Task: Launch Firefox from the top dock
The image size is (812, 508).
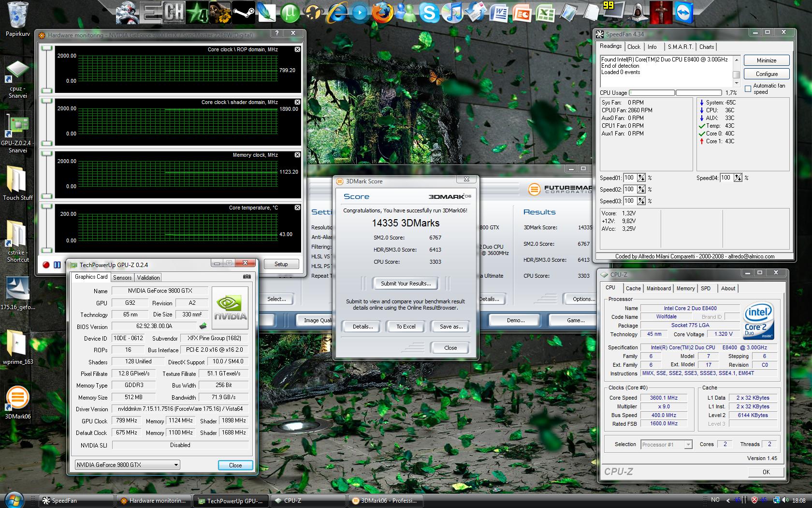Action: click(383, 13)
